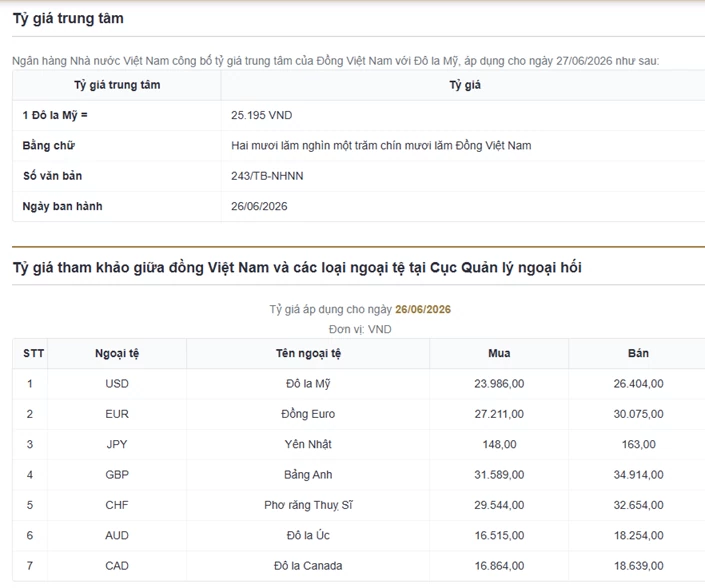
Task: Click the 'Mua' column header
Action: click(x=499, y=353)
